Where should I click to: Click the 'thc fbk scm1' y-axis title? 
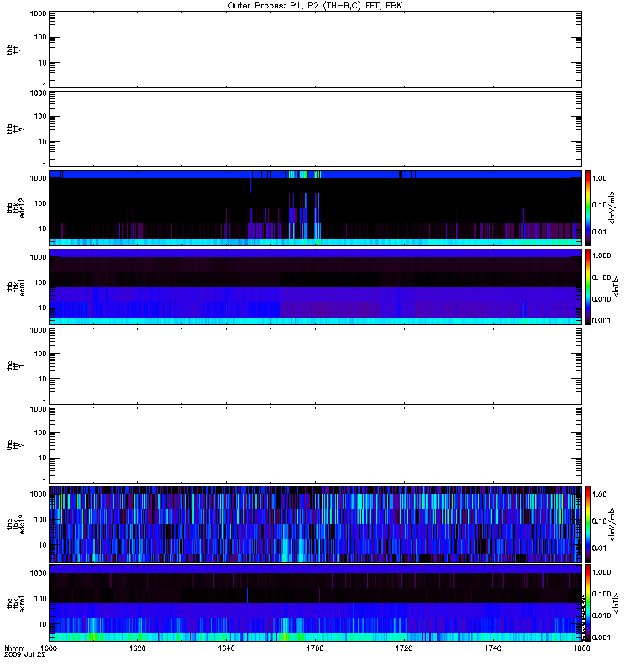(x=16, y=603)
